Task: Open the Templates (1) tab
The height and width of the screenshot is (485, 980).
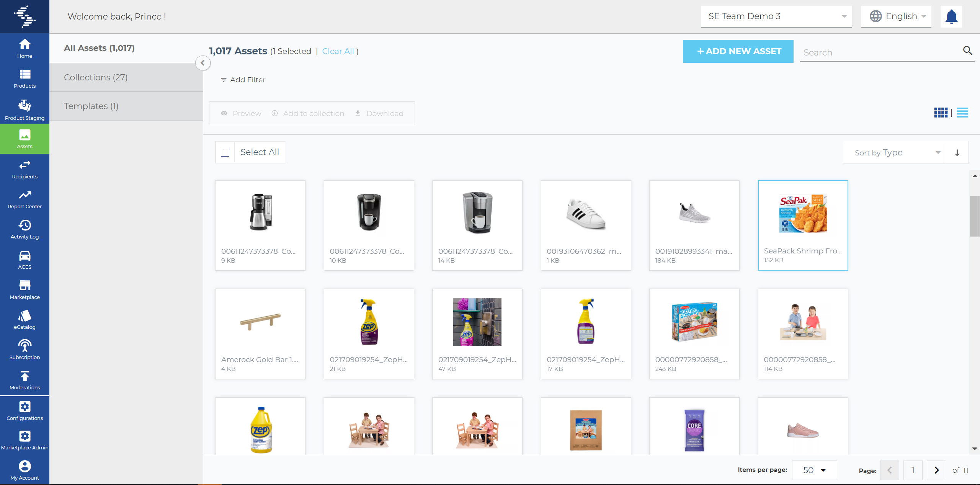Action: point(91,106)
